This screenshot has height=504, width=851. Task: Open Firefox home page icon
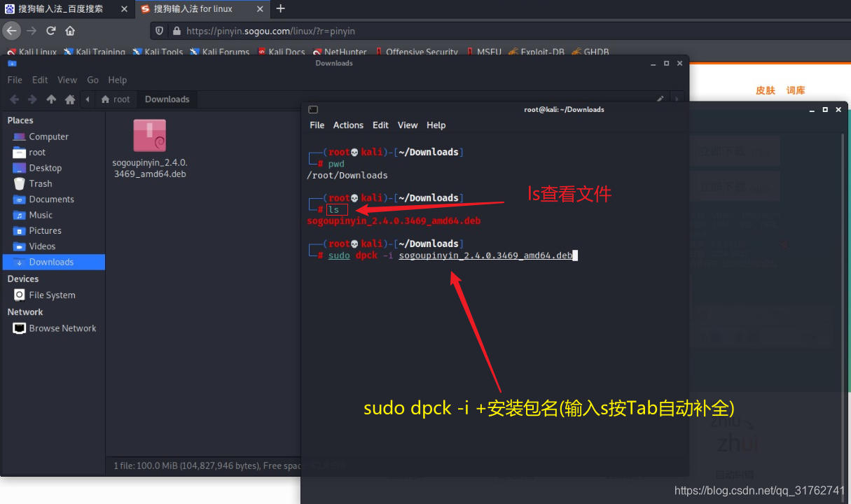click(x=70, y=31)
